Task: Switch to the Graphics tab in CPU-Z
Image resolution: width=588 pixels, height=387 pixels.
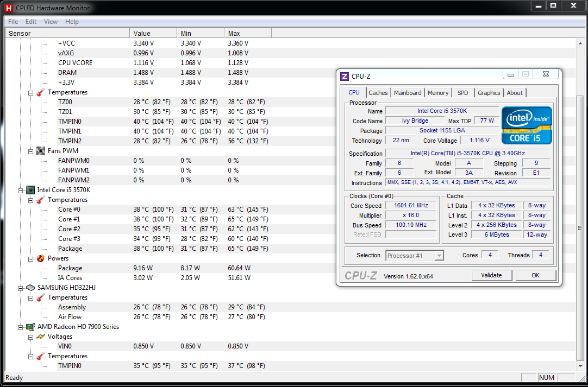Action: point(489,93)
